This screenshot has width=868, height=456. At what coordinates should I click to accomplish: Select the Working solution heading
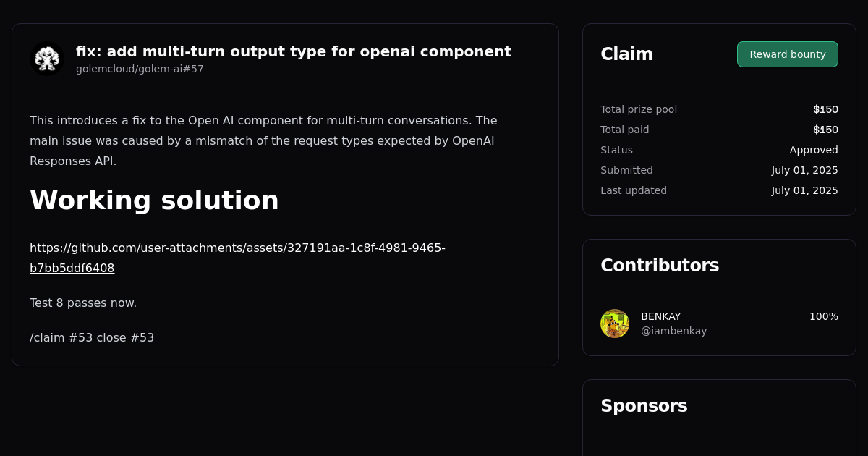154,200
